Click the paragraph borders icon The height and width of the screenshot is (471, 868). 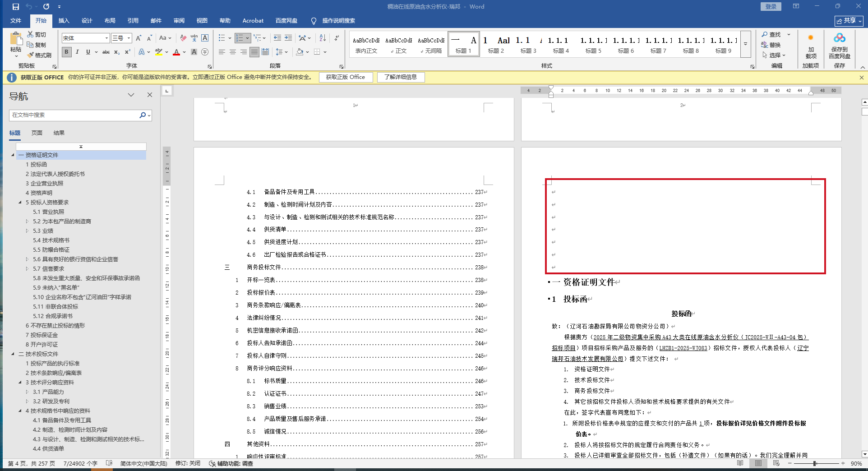click(317, 52)
